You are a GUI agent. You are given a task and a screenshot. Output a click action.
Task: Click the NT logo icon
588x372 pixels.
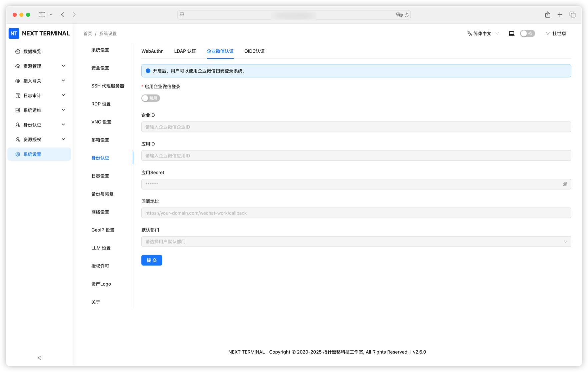pyautogui.click(x=14, y=33)
